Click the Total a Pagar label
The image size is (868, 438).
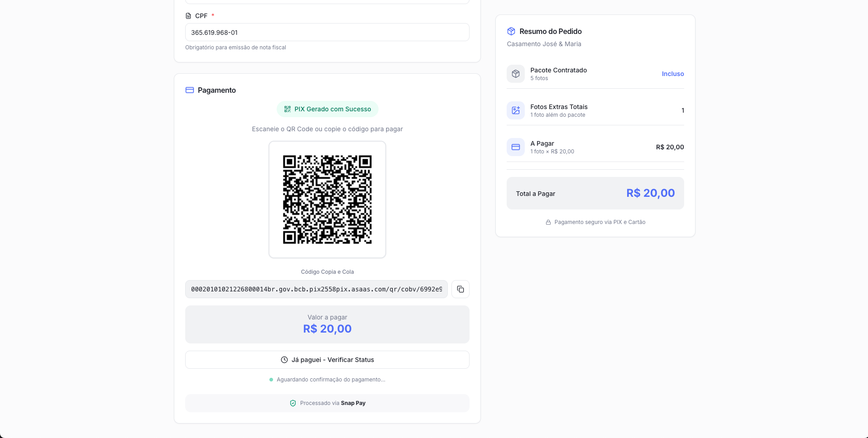coord(536,194)
